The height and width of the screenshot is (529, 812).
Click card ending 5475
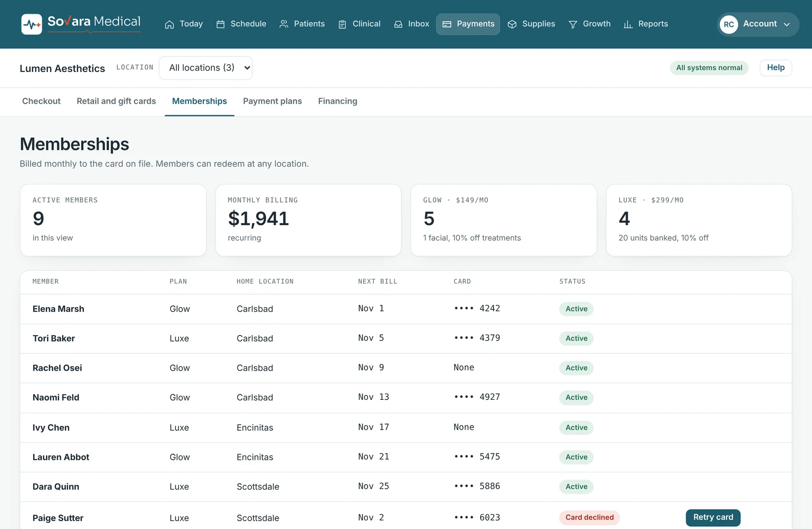(x=477, y=457)
